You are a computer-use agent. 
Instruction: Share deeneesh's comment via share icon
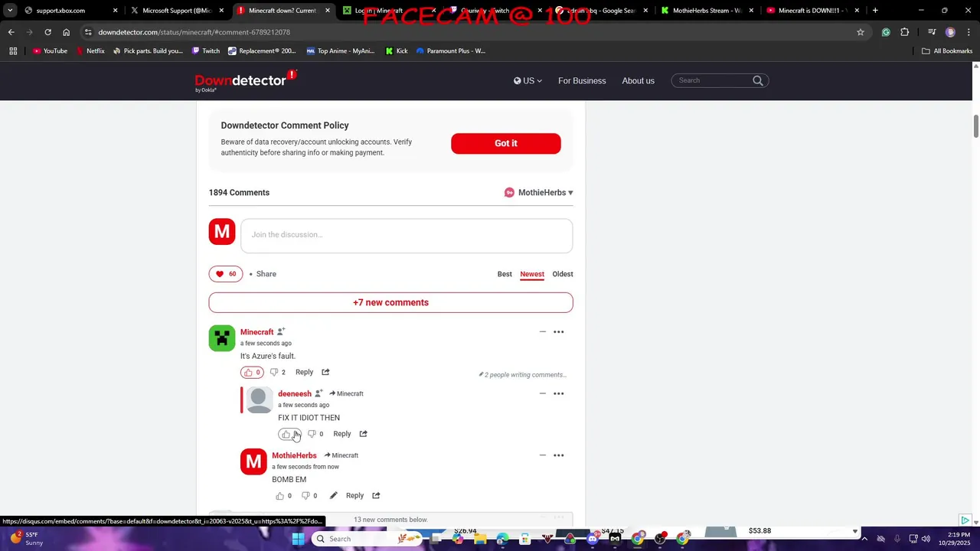click(363, 434)
